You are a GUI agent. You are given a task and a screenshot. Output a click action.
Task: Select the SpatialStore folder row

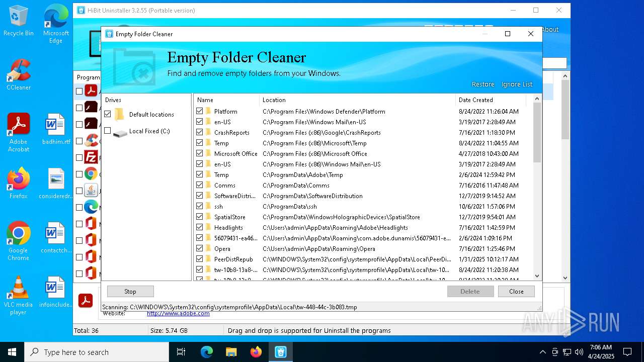coord(363,217)
